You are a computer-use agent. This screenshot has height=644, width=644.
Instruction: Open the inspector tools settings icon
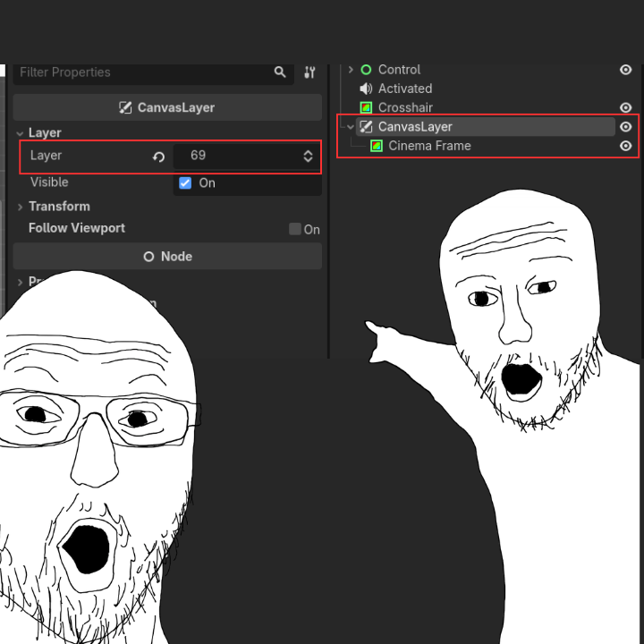tap(309, 72)
